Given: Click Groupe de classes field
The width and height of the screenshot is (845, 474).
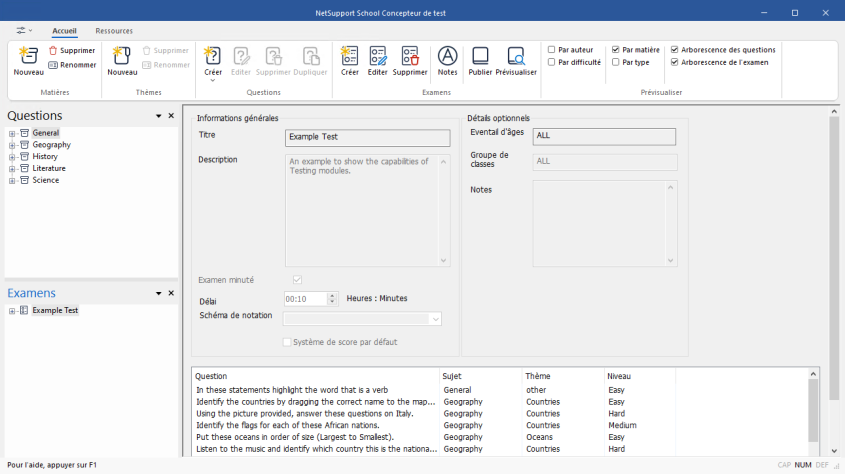Looking at the screenshot, I should (x=605, y=162).
